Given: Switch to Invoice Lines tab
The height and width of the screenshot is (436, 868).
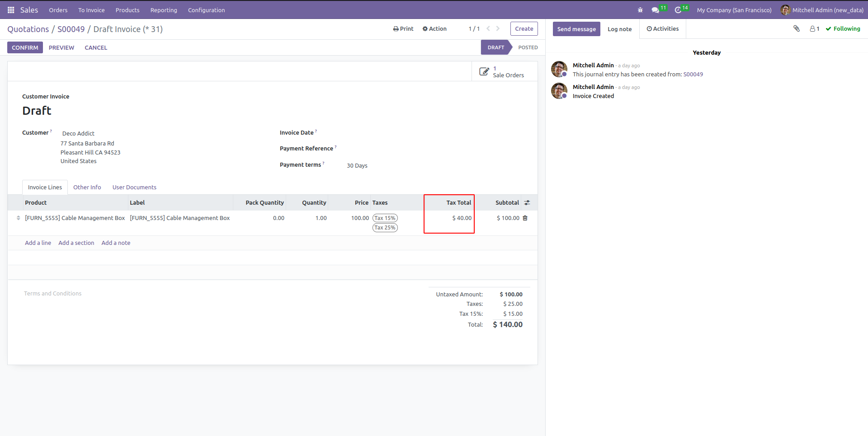Looking at the screenshot, I should 45,187.
